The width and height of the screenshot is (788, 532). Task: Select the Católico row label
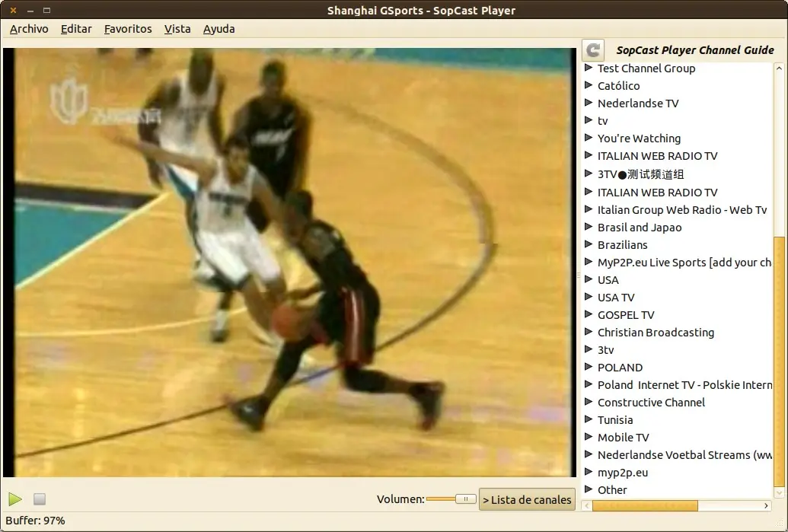[619, 86]
